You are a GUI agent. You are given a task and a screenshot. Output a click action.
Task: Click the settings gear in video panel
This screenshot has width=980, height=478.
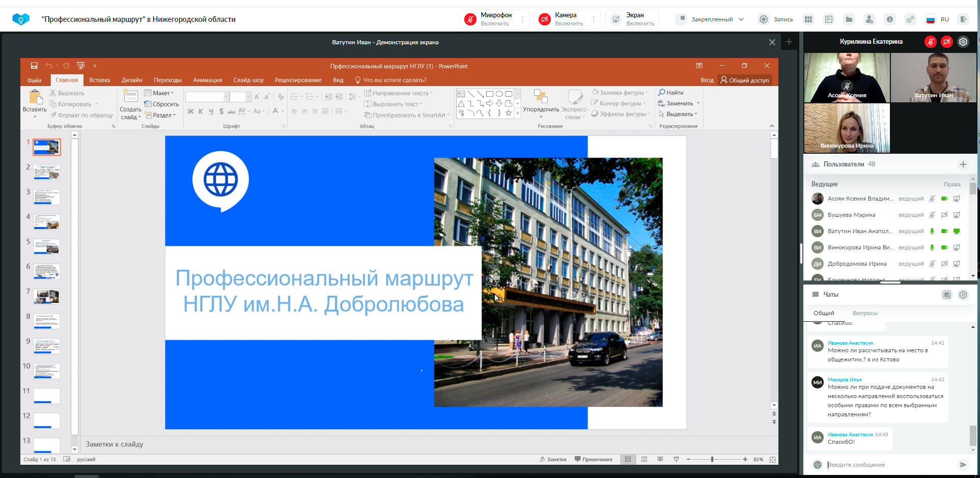click(963, 42)
